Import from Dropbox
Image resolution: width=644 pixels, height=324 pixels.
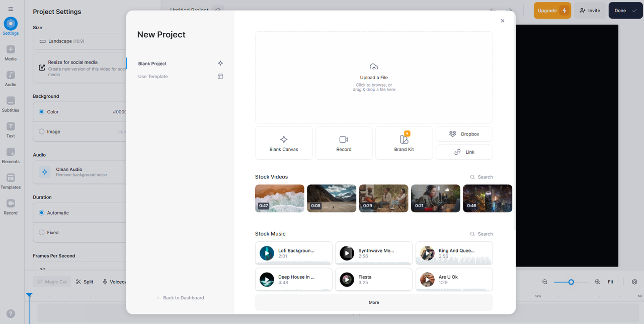464,134
